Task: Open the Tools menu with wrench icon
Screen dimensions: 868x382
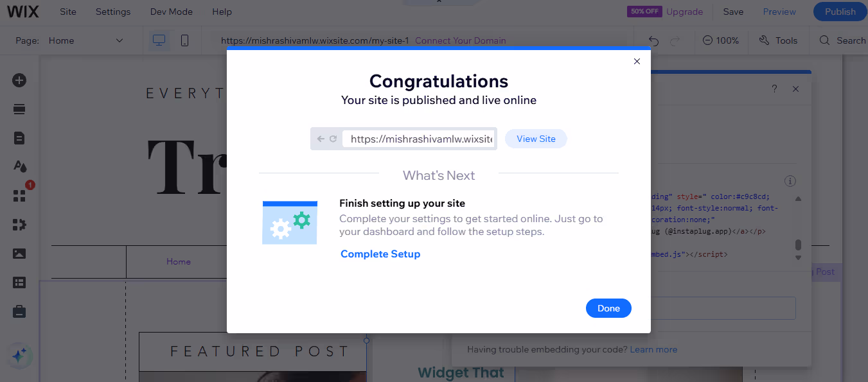Action: pyautogui.click(x=779, y=40)
